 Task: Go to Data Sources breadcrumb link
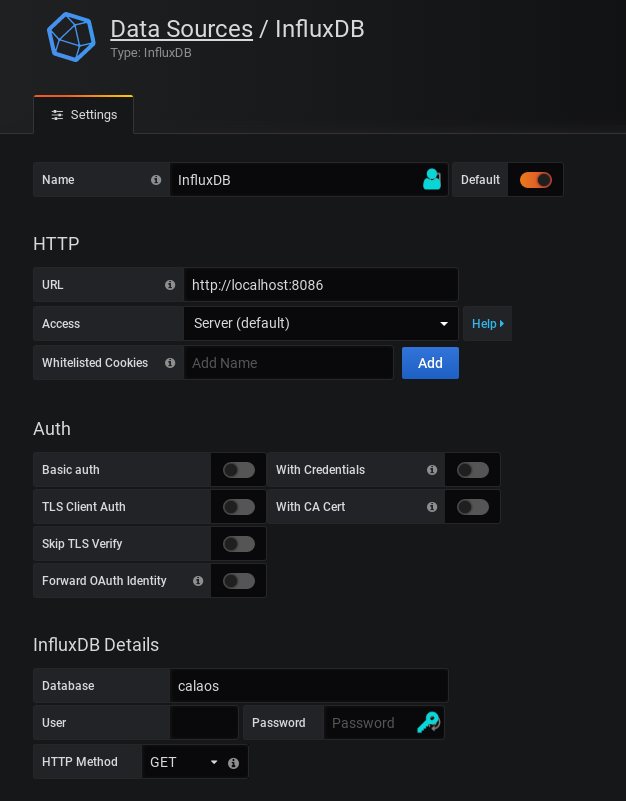(181, 29)
